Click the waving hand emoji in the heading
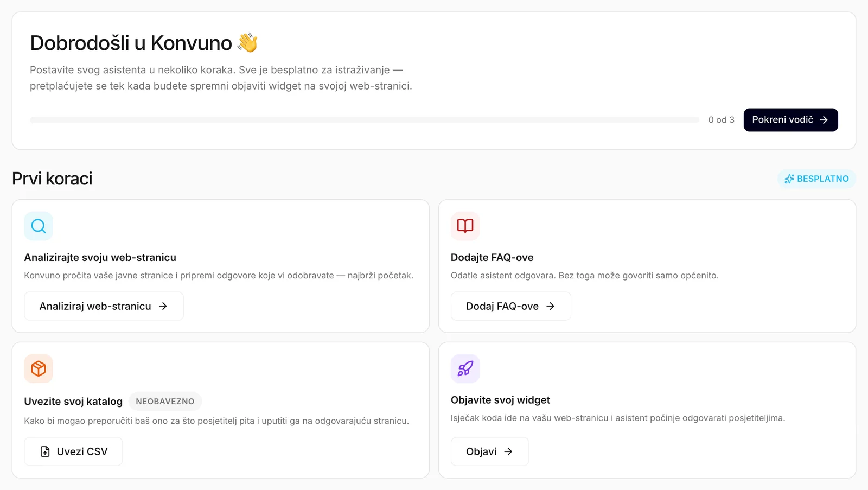Image resolution: width=868 pixels, height=490 pixels. click(x=247, y=42)
